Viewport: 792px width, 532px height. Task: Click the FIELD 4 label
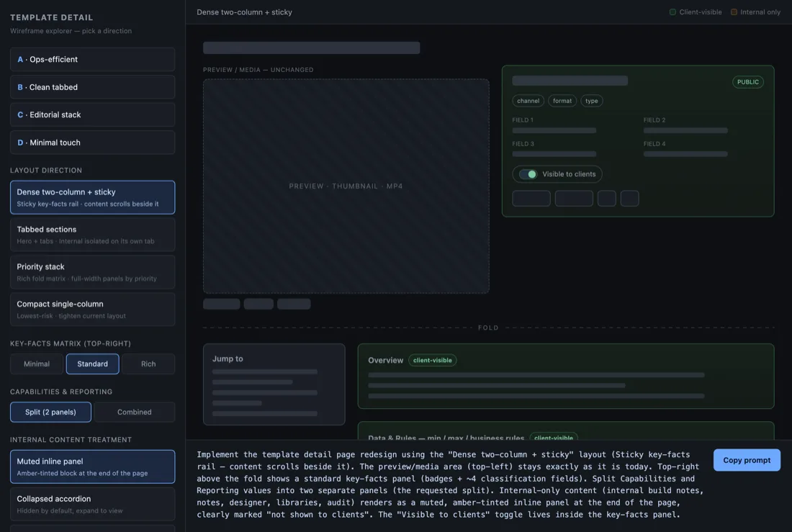[x=654, y=144]
